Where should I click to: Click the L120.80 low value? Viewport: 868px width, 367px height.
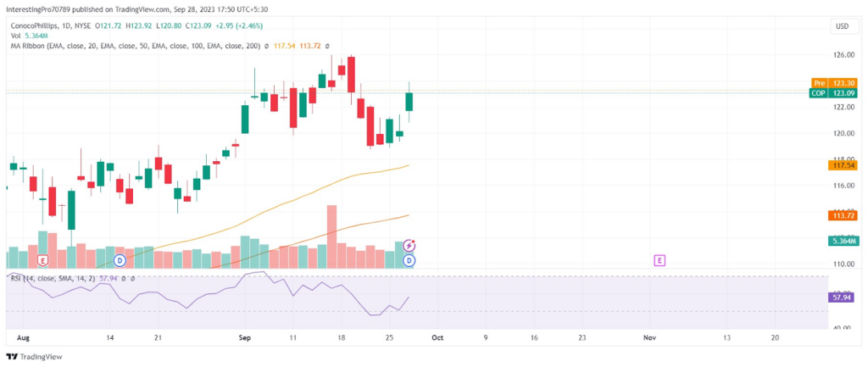click(169, 26)
